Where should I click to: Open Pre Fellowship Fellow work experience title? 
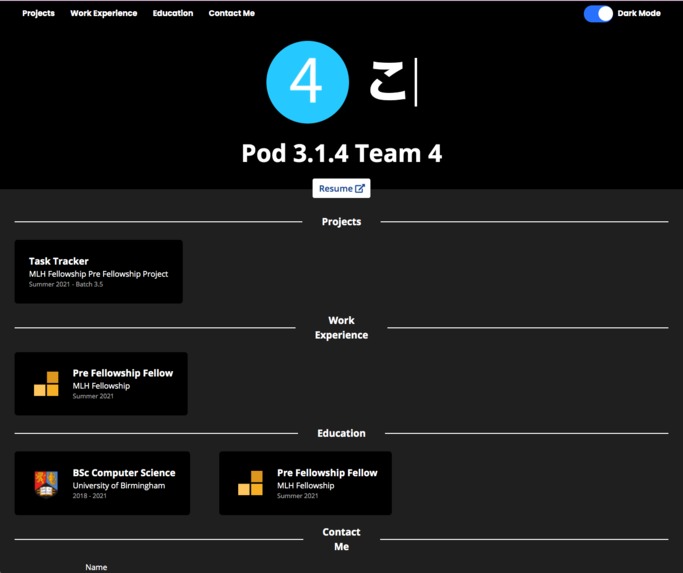click(x=123, y=373)
